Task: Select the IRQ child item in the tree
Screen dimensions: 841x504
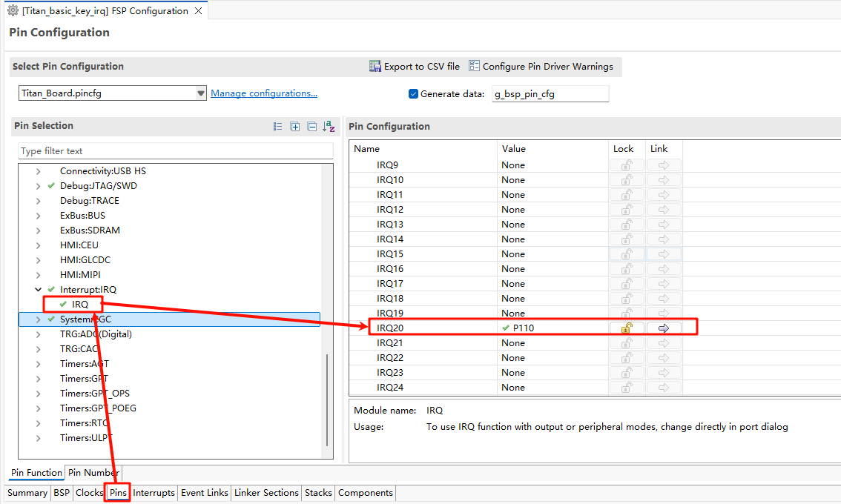Action: coord(80,305)
